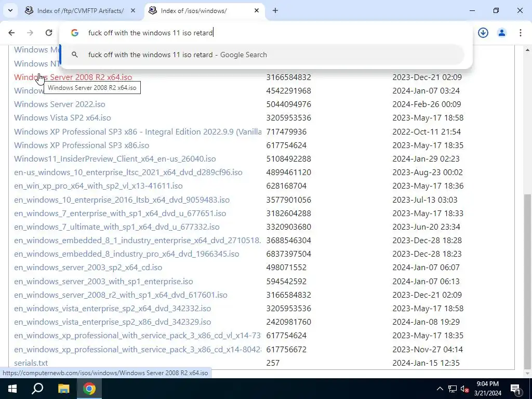Open the taskbar clock showing 9:04 PM
The image size is (532, 399).
(x=487, y=389)
